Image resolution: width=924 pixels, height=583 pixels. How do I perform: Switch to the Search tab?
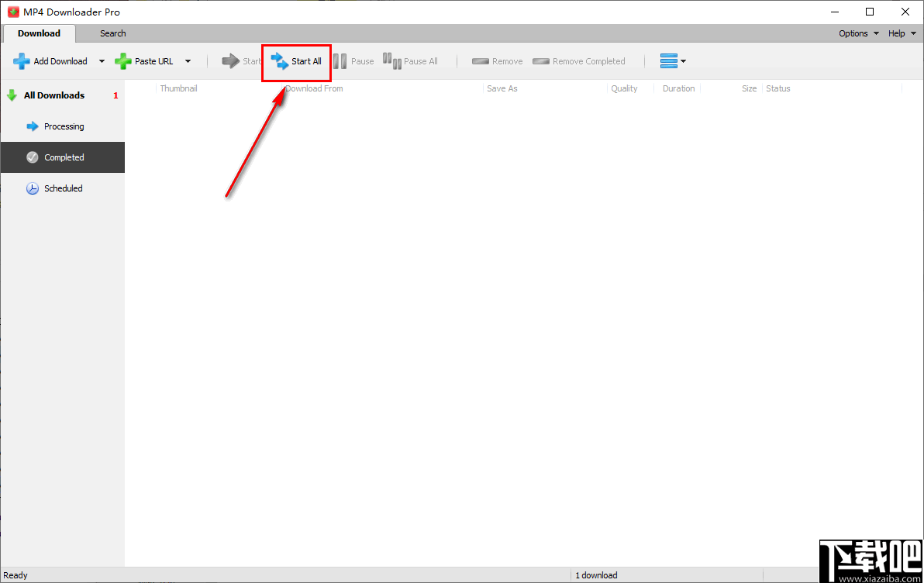coord(112,33)
